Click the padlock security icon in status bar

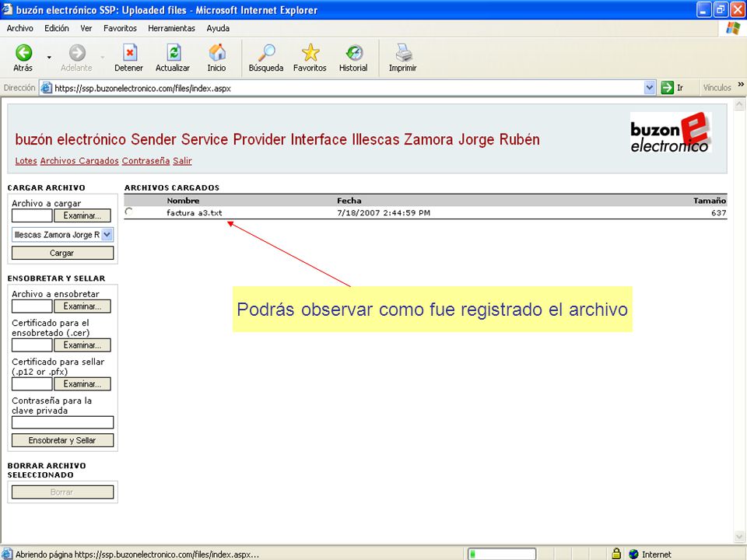[x=616, y=554]
